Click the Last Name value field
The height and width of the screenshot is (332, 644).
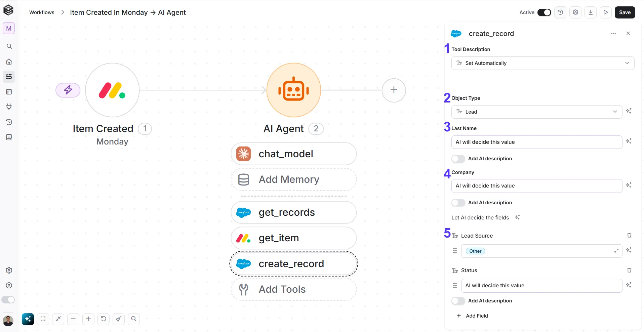[537, 142]
